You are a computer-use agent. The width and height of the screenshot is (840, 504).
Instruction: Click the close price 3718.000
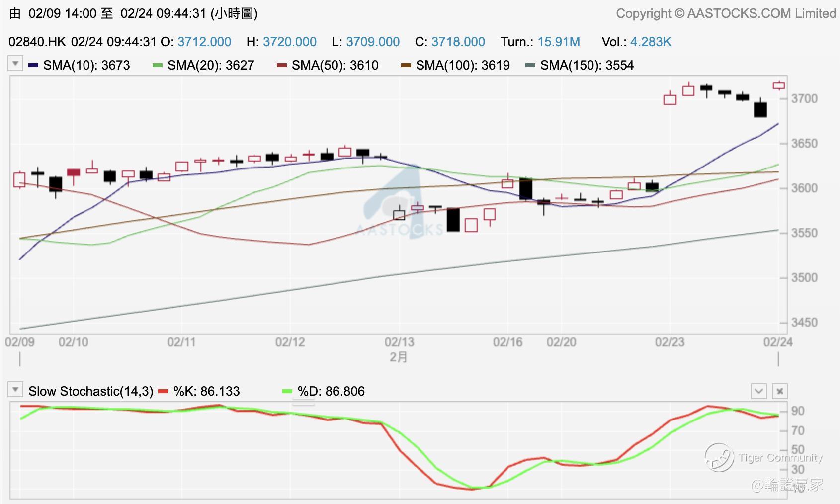tap(458, 42)
